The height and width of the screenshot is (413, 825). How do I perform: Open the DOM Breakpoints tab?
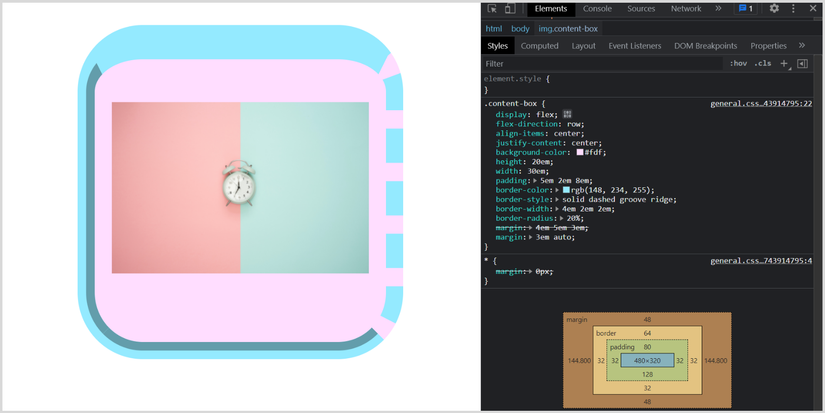click(x=706, y=46)
